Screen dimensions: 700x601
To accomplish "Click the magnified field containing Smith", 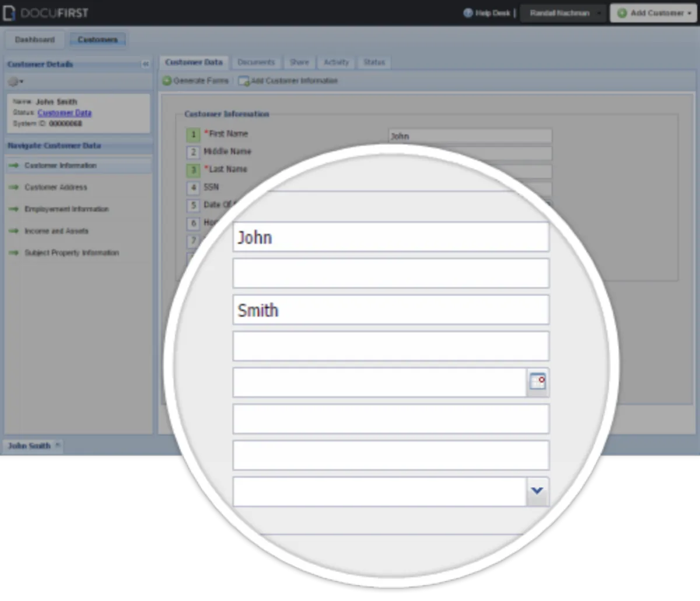I will tap(391, 309).
